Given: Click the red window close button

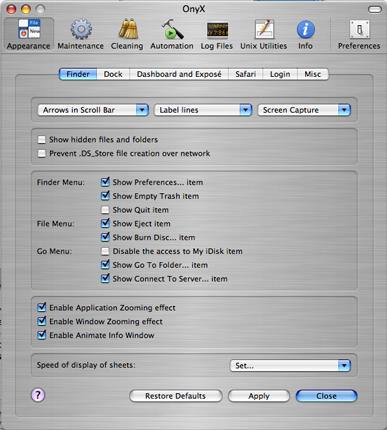Looking at the screenshot, I should [x=11, y=9].
